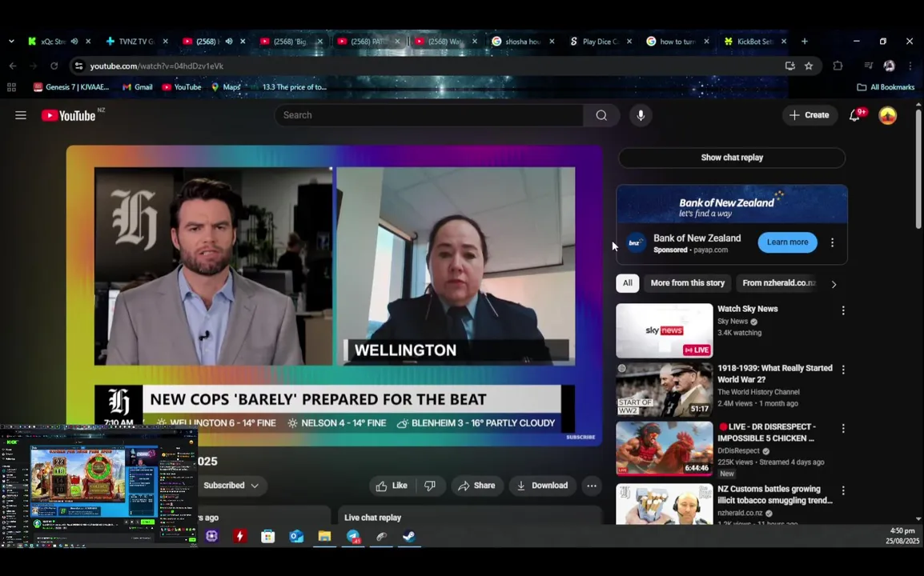Share the video
Screen dimensions: 924x576
476,486
